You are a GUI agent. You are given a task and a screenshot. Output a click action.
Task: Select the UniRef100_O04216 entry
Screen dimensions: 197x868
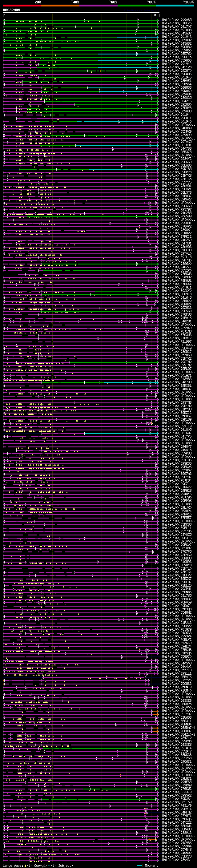(176, 101)
